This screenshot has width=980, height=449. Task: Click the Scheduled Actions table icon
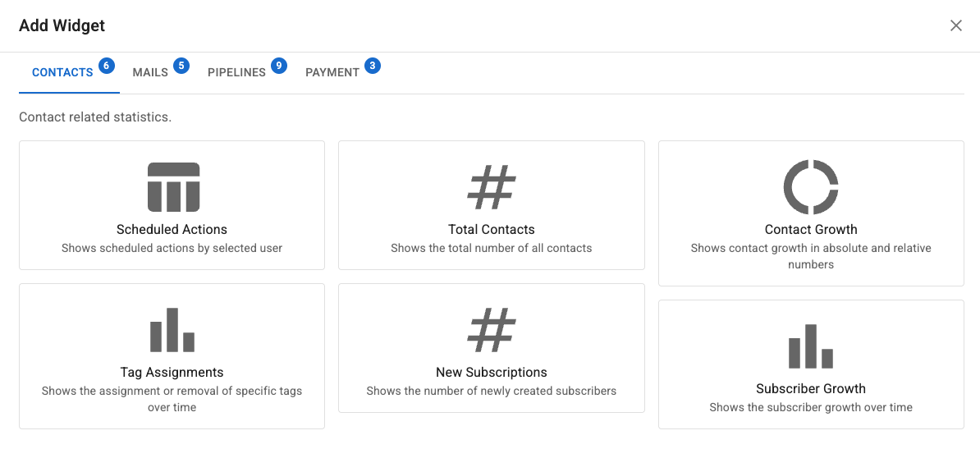[173, 187]
